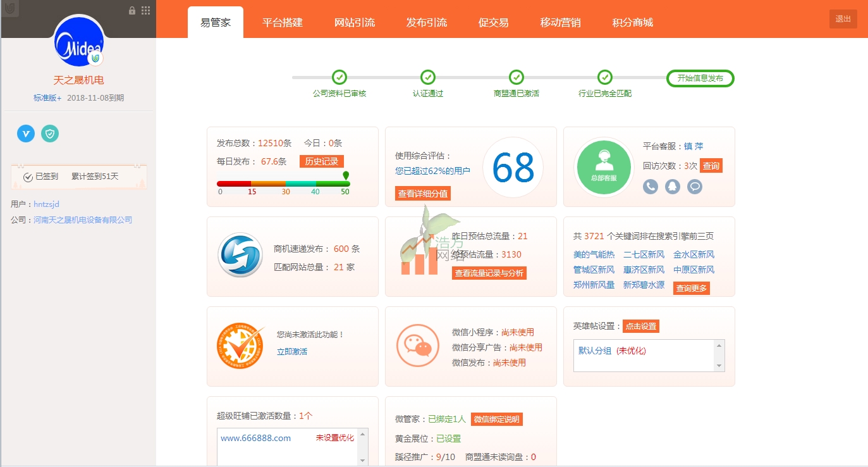Click the WeChat logo in the mini-program card
868x467 pixels.
(417, 346)
